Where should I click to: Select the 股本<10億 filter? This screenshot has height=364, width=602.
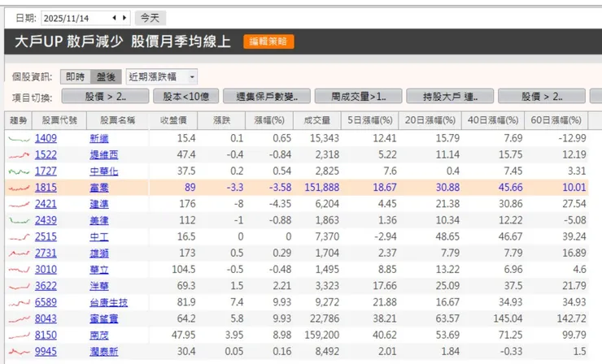[185, 96]
